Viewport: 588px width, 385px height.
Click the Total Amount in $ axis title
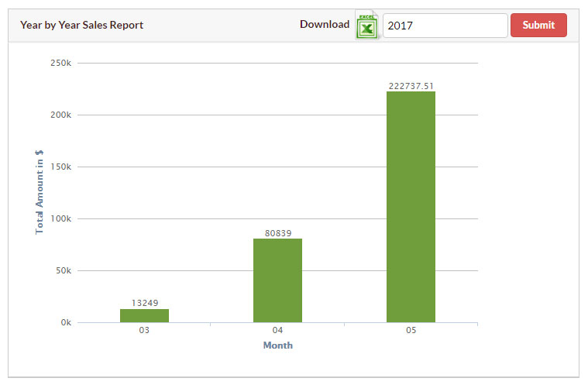coord(40,193)
